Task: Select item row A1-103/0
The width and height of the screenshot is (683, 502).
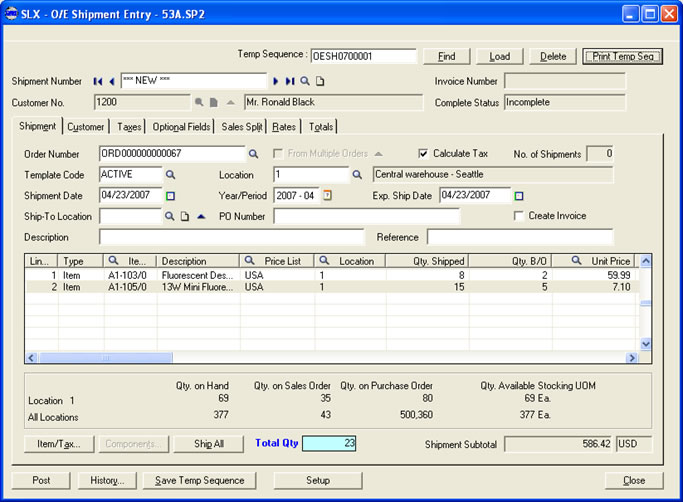Action: pos(332,275)
